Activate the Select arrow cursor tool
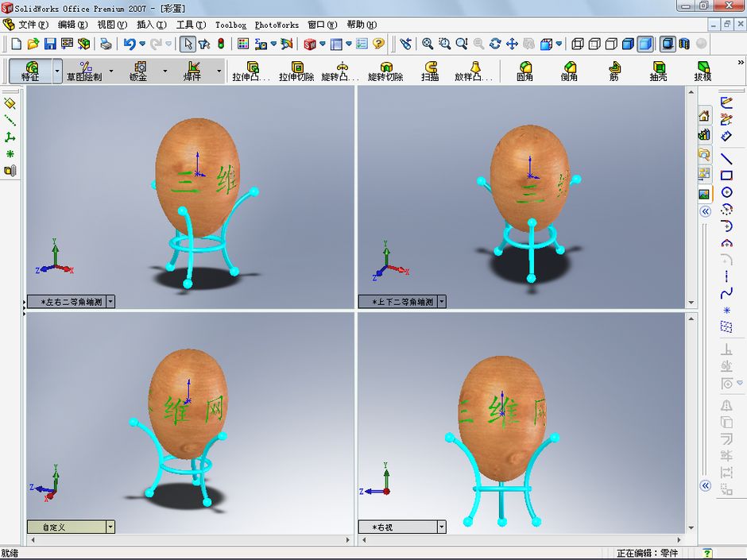The image size is (747, 560). [x=188, y=44]
